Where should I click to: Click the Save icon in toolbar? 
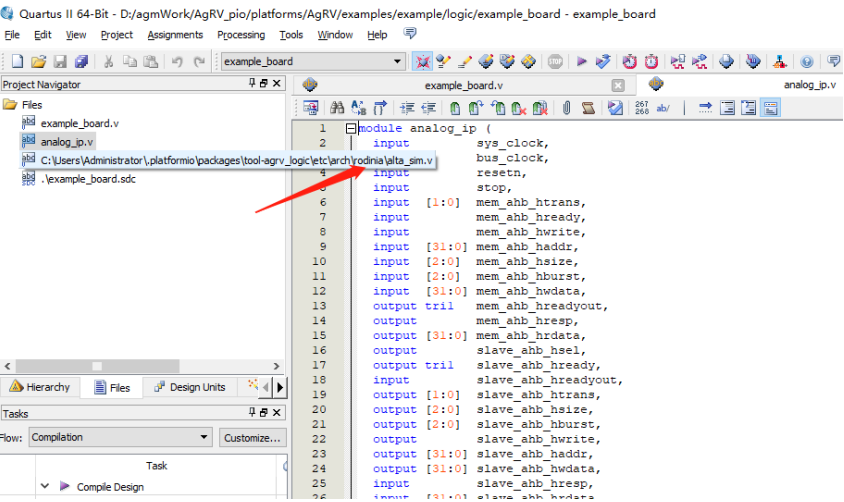coord(60,61)
